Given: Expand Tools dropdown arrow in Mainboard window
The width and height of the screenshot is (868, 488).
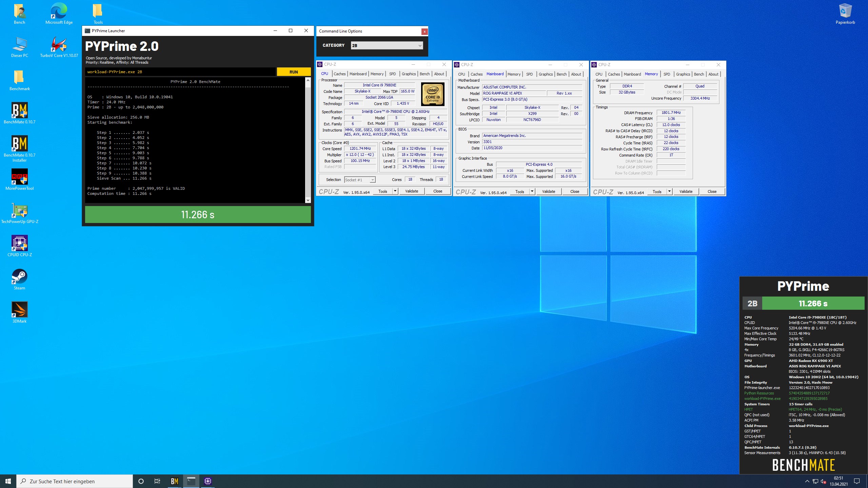Looking at the screenshot, I should [x=532, y=191].
